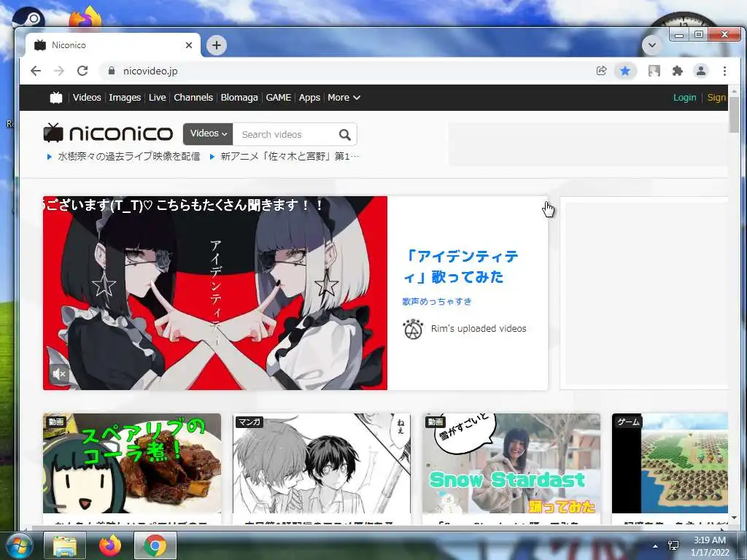Unmute the featured video speaker icon
Image resolution: width=747 pixels, height=560 pixels.
coord(58,374)
